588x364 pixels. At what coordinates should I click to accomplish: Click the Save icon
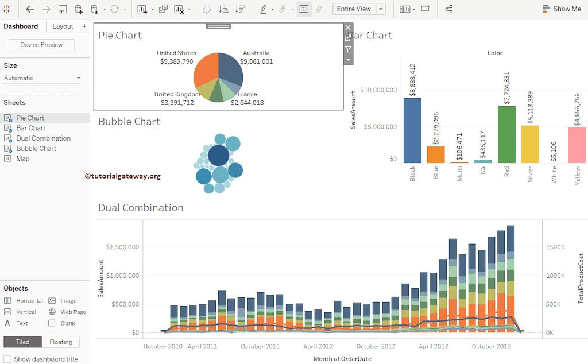[x=62, y=9]
